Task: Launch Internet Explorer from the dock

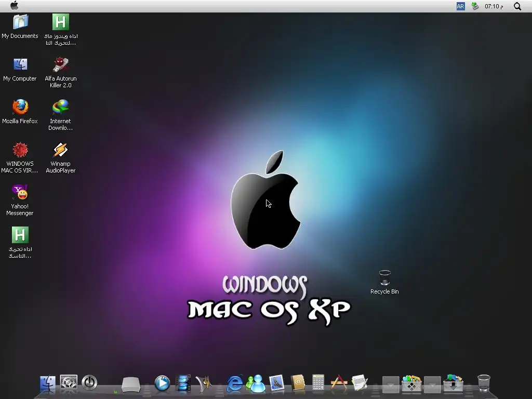Action: [x=234, y=383]
